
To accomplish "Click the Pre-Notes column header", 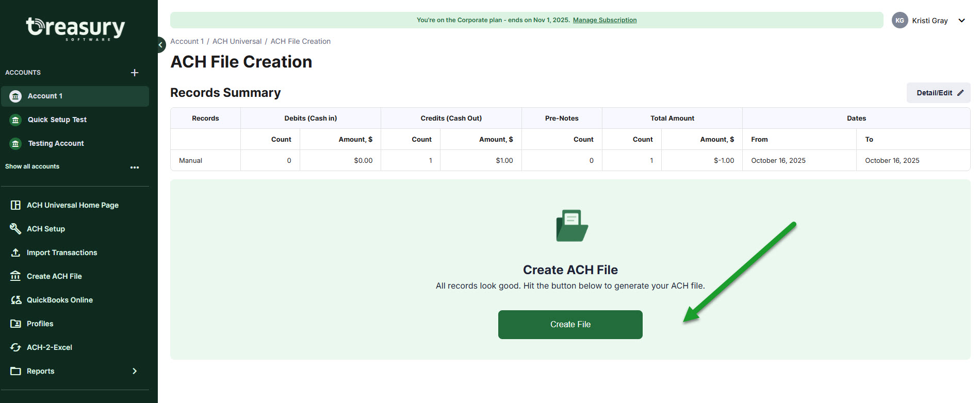I will (562, 119).
